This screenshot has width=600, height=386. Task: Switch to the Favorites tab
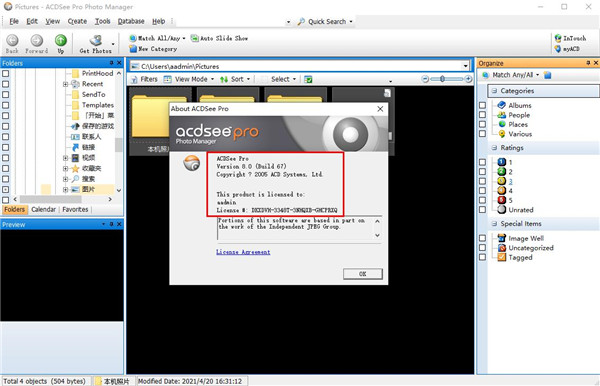click(x=75, y=209)
